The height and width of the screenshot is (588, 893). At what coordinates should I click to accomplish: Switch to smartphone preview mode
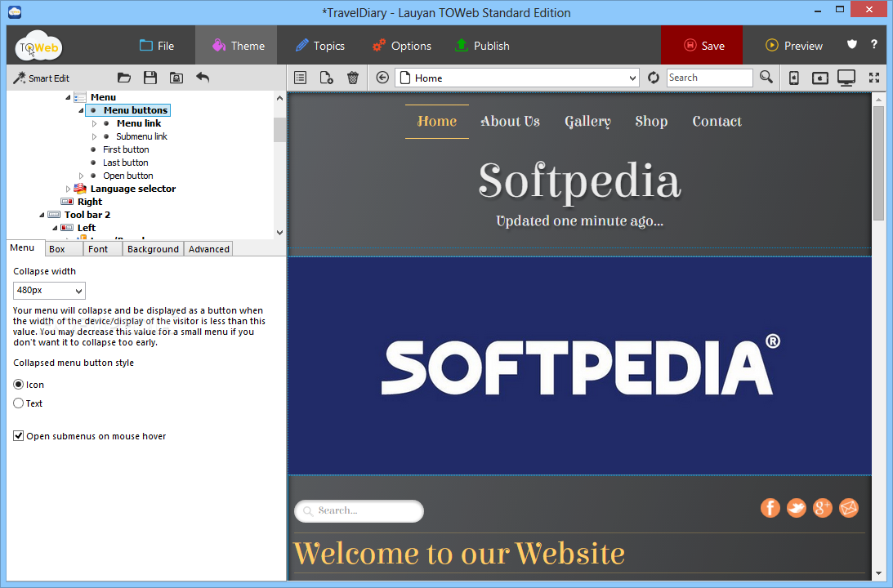794,78
